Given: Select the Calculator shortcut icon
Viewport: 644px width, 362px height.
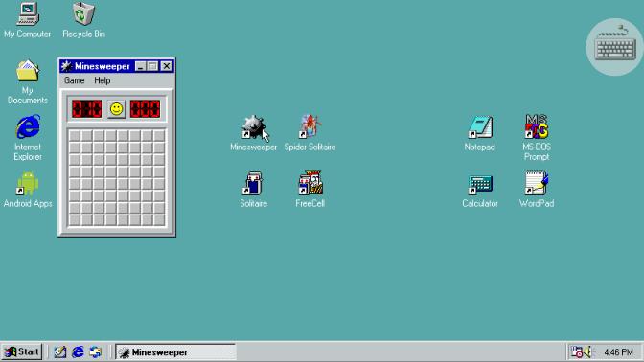Looking at the screenshot, I should 480,184.
